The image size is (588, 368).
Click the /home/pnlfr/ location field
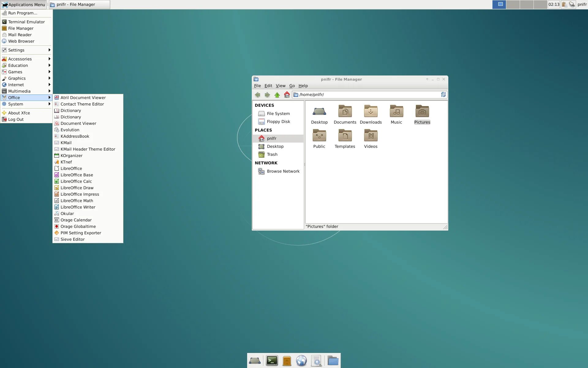tap(367, 94)
